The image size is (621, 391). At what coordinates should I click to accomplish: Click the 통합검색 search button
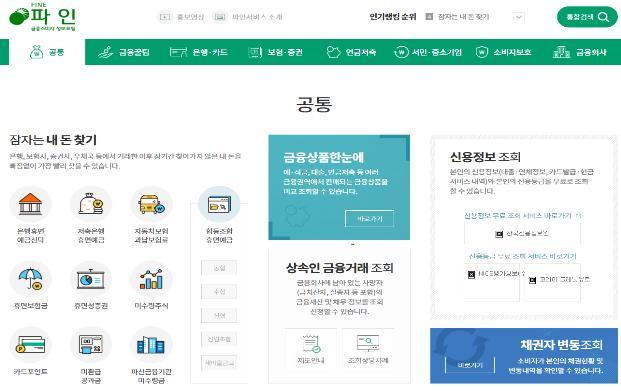pyautogui.click(x=587, y=17)
